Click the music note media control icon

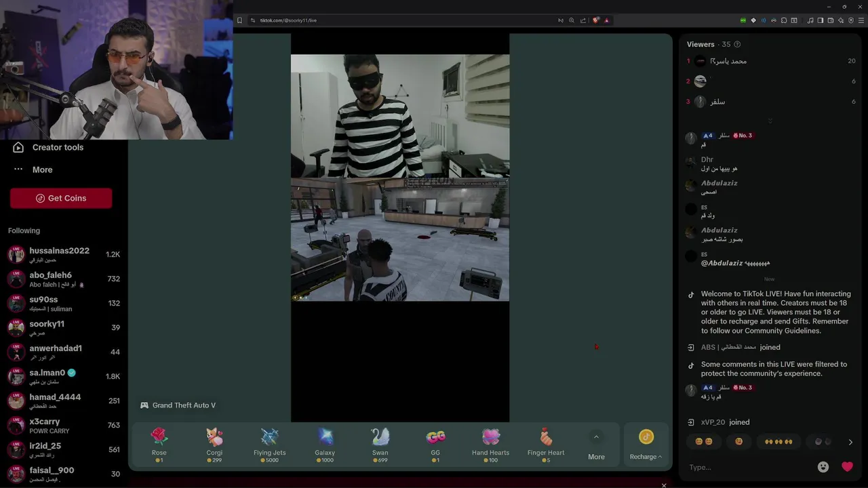[x=810, y=20]
